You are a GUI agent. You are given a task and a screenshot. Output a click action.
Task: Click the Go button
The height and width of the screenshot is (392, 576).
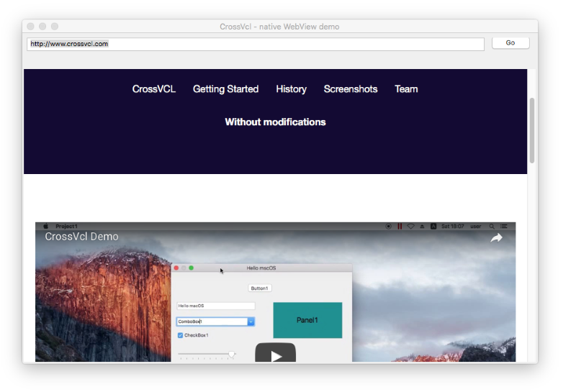(x=510, y=43)
